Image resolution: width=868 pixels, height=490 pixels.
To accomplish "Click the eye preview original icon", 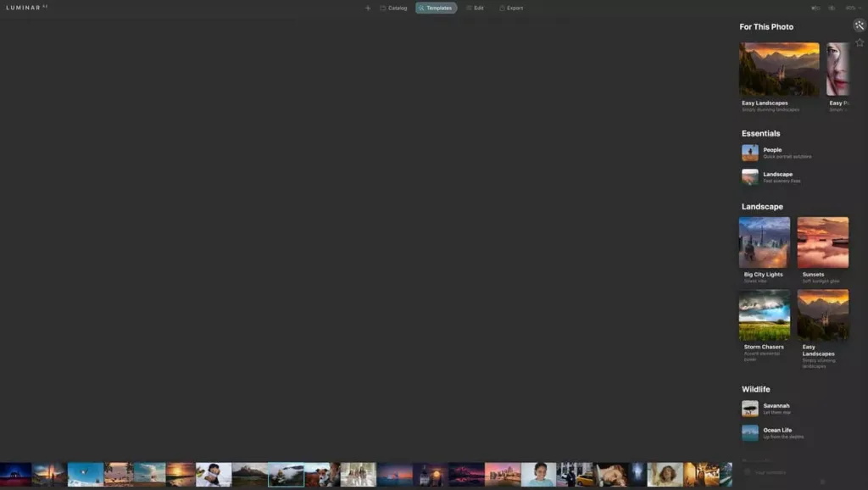I will [x=832, y=8].
